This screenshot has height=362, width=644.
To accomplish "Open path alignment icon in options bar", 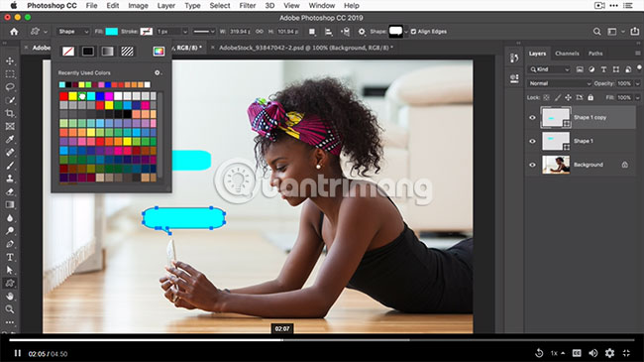I will click(329, 32).
